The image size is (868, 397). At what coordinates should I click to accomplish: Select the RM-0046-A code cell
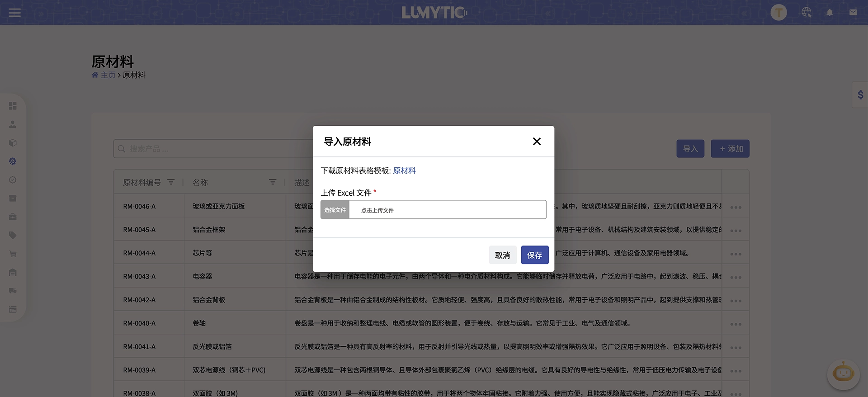[x=149, y=206]
